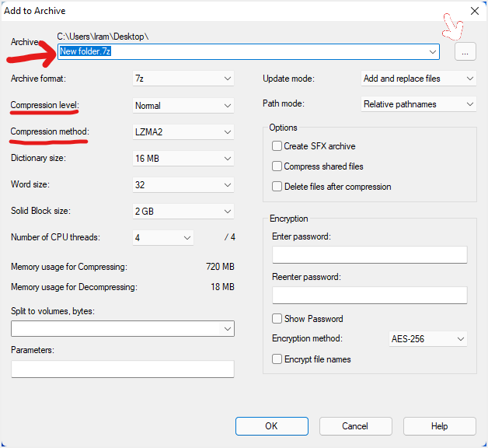Expand the Dictionary size dropdown
Viewport: 488px width, 448px height.
tap(183, 159)
